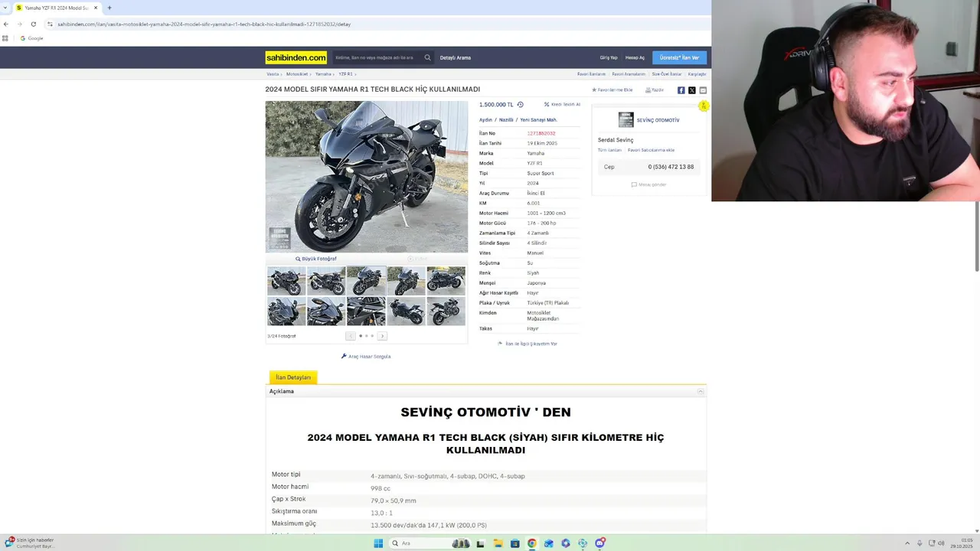Open Yamaha breadcrumb category
The image size is (980, 551).
[323, 74]
